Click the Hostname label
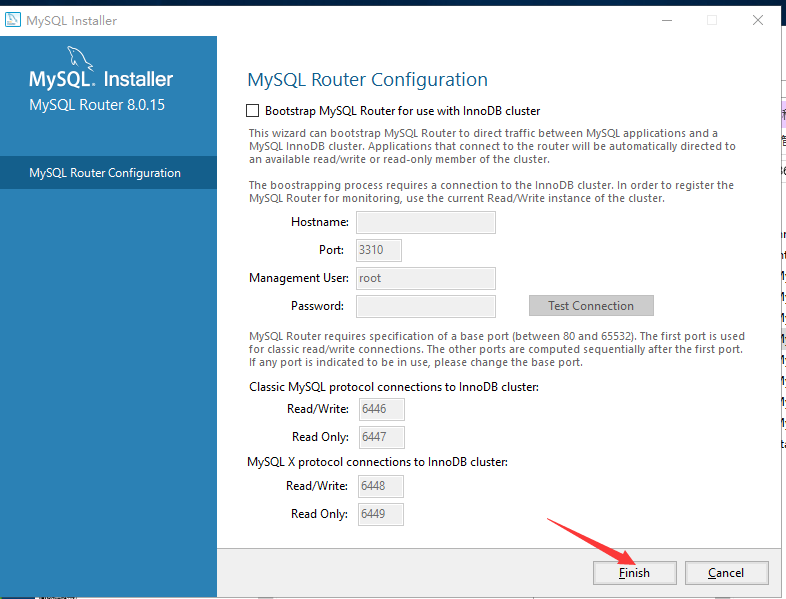This screenshot has height=599, width=786. pyautogui.click(x=320, y=222)
